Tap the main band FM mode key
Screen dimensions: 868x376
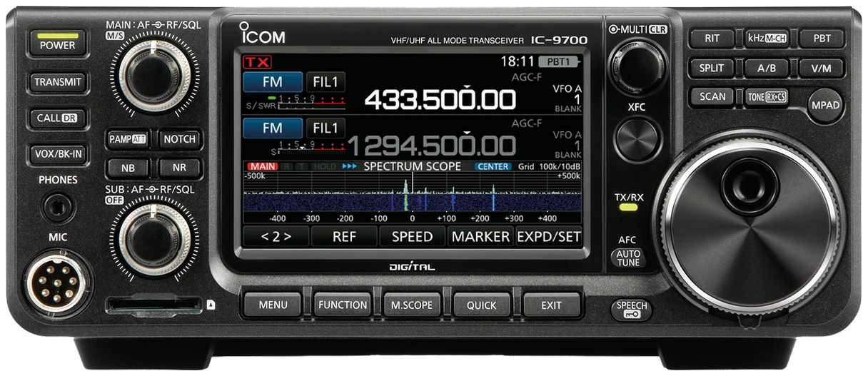pyautogui.click(x=273, y=81)
